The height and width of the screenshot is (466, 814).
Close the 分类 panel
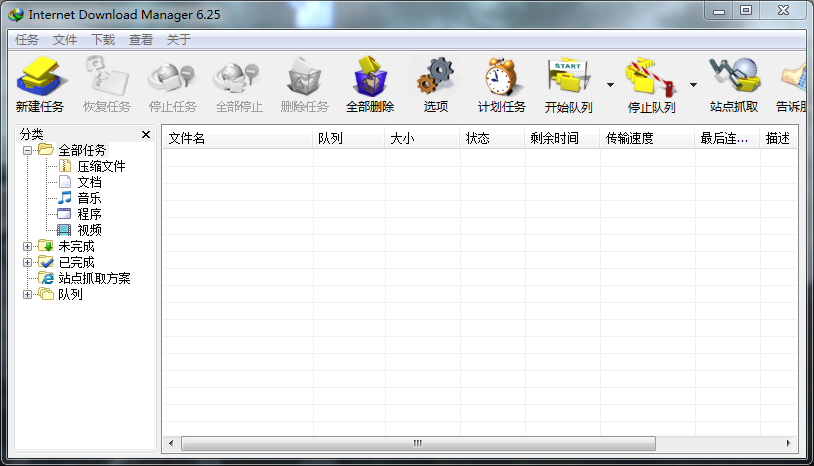[x=146, y=134]
